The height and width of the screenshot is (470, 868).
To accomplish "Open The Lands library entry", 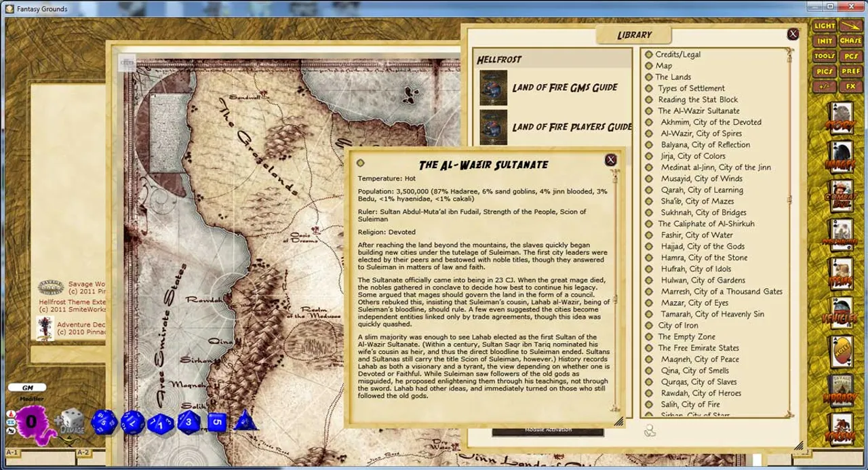I will click(x=673, y=77).
